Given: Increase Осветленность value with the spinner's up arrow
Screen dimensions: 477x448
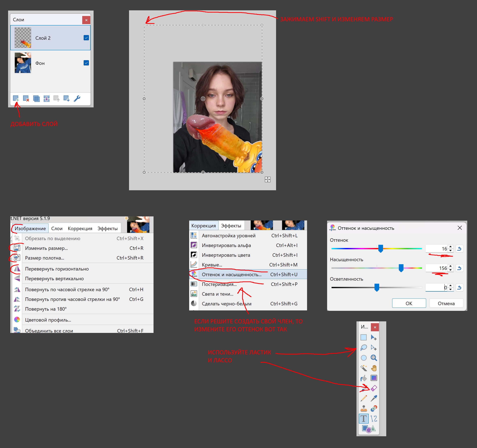Looking at the screenshot, I should 451,286.
